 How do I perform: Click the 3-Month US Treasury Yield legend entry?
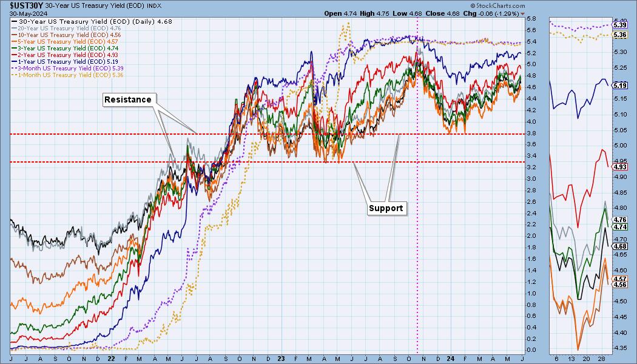coord(68,68)
